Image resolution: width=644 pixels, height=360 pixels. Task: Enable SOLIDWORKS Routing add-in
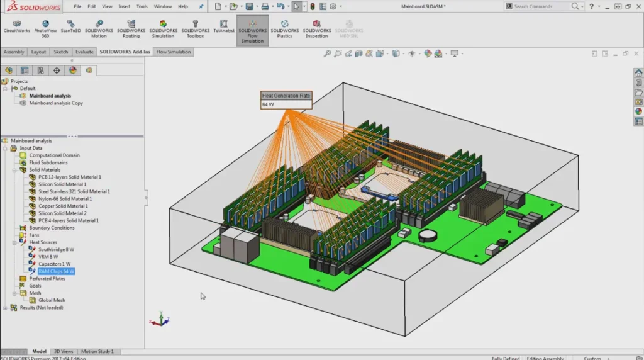click(x=131, y=29)
